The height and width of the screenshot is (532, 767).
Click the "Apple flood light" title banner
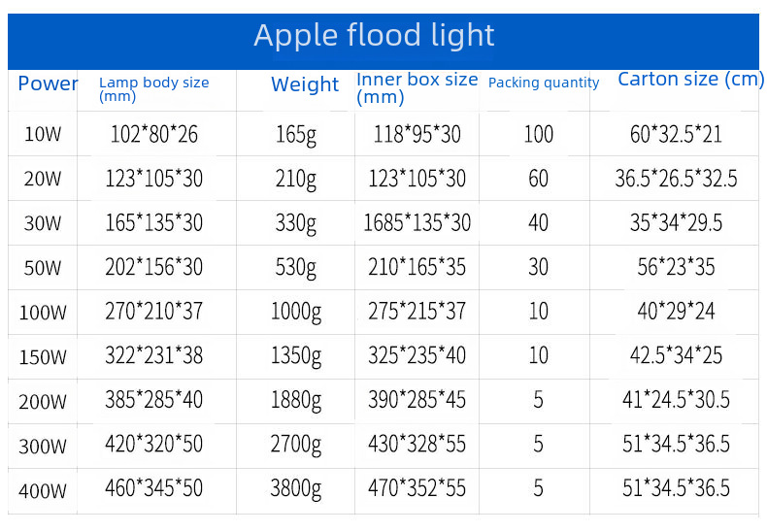click(375, 36)
